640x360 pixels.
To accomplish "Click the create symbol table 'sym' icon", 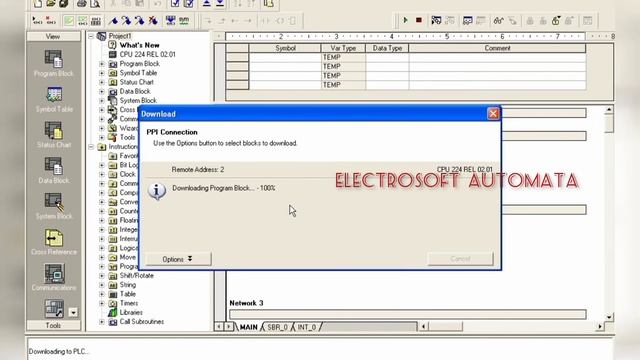I will pyautogui.click(x=184, y=20).
